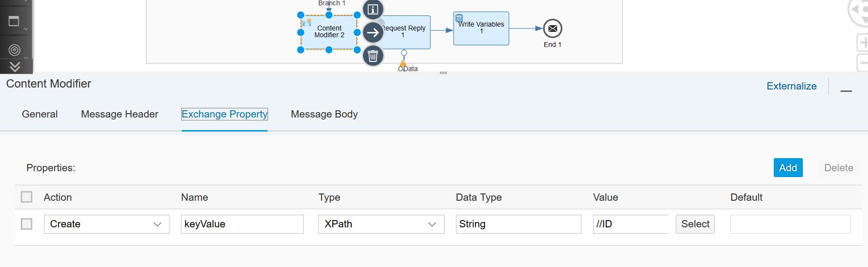Image resolution: width=868 pixels, height=267 pixels.
Task: Click the OData warning adapter icon
Action: [x=403, y=63]
